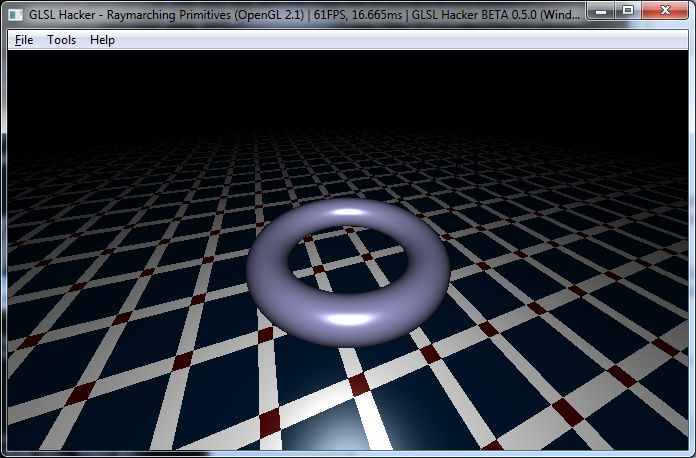Open the Tools menu

coord(61,40)
